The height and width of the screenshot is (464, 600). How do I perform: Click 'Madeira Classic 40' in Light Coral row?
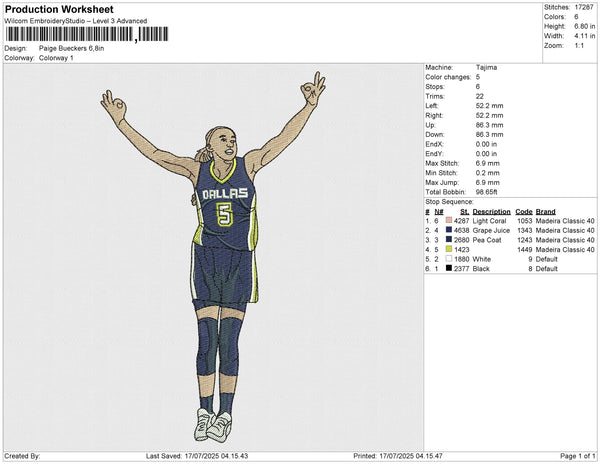[565, 221]
